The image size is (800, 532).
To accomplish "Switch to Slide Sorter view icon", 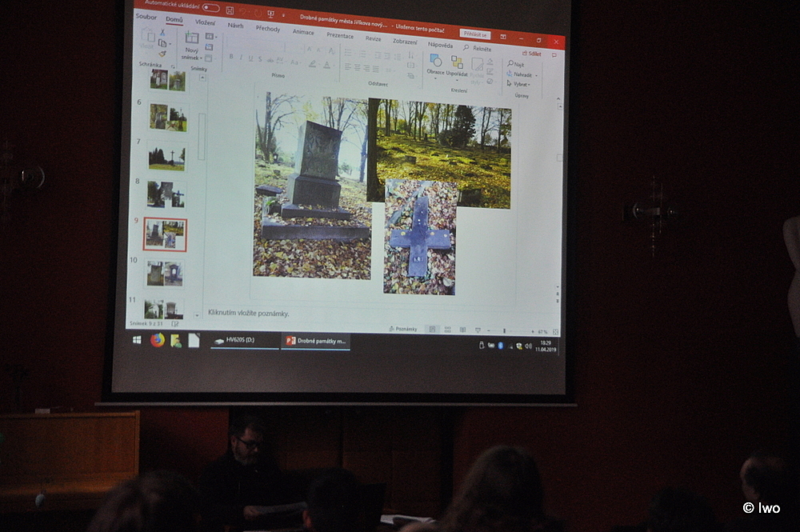I will [x=447, y=330].
